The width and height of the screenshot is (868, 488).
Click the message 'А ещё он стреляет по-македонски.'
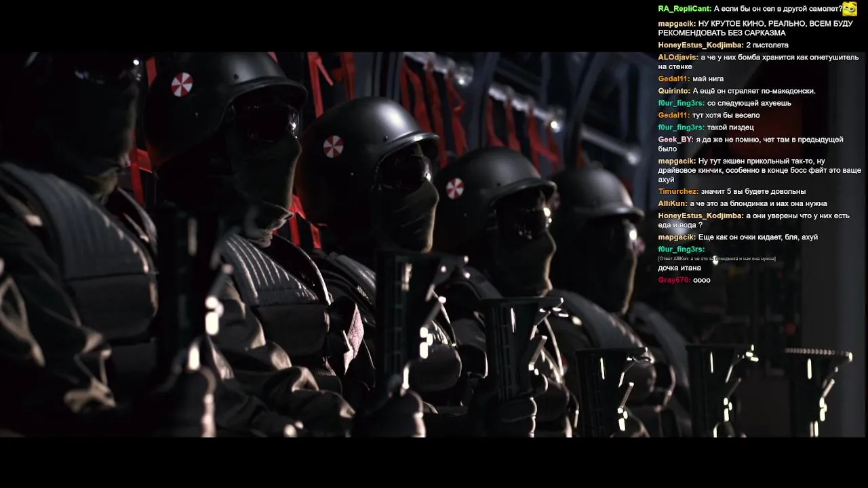coord(754,91)
